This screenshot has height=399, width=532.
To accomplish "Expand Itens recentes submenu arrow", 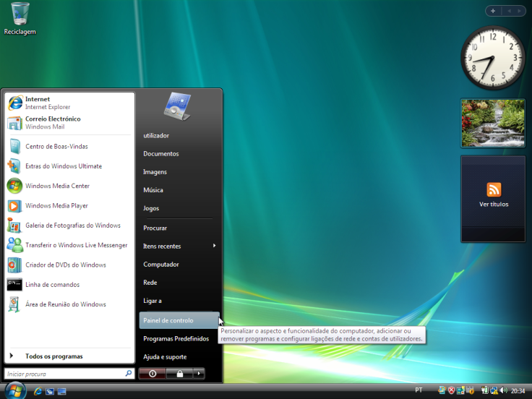I will tap(214, 246).
